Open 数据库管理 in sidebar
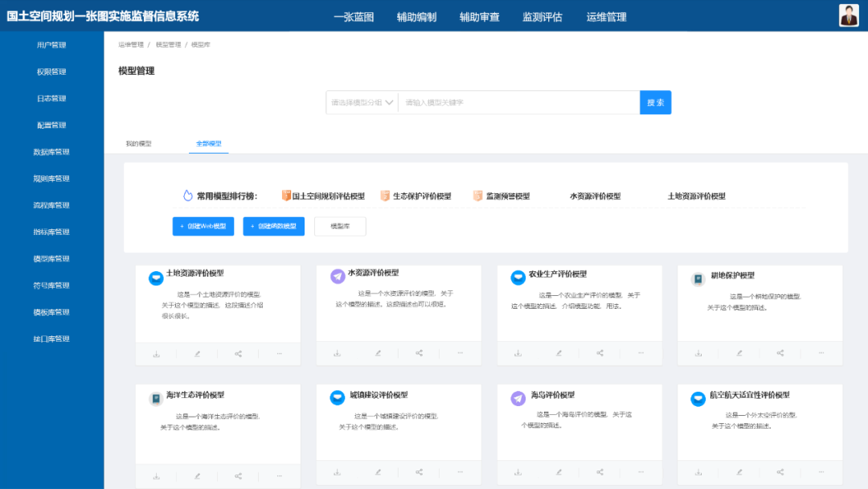Screen dimensions: 868x489 51,152
